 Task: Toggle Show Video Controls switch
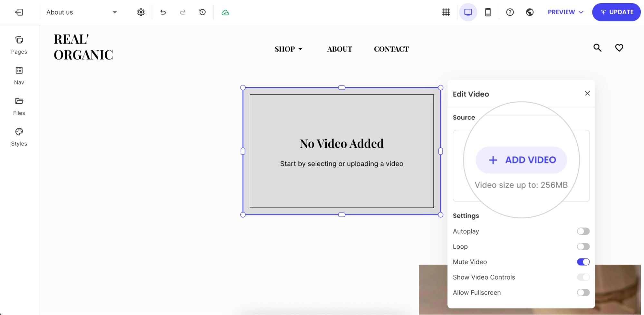click(x=583, y=277)
